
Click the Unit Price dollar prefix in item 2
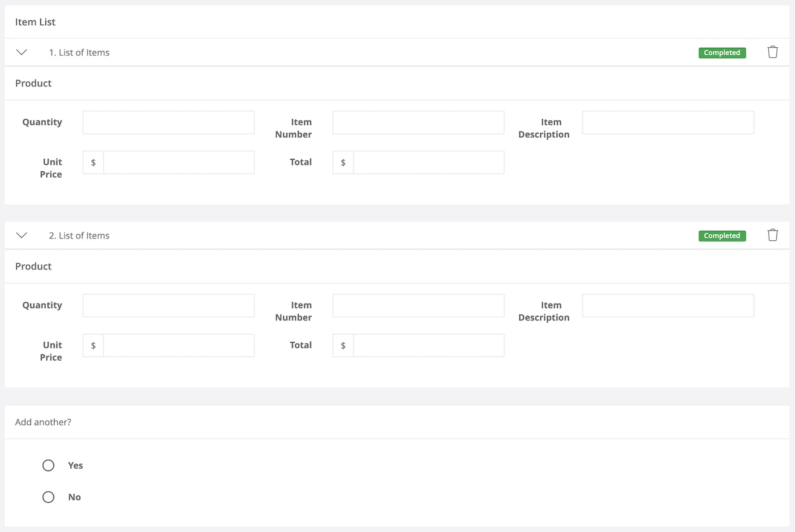click(93, 345)
